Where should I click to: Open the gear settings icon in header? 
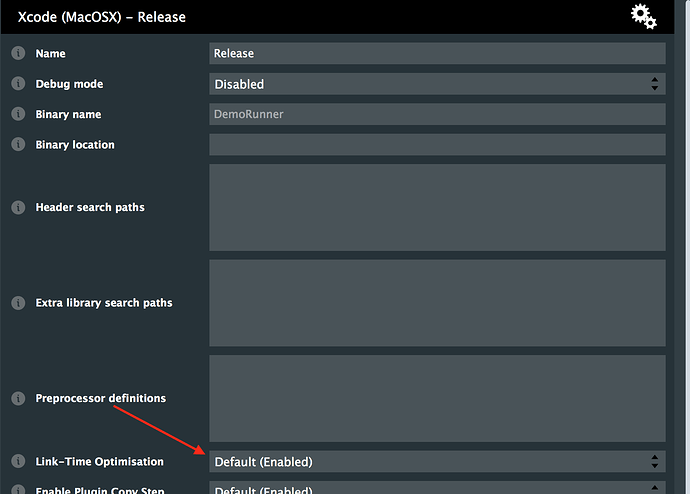click(643, 17)
